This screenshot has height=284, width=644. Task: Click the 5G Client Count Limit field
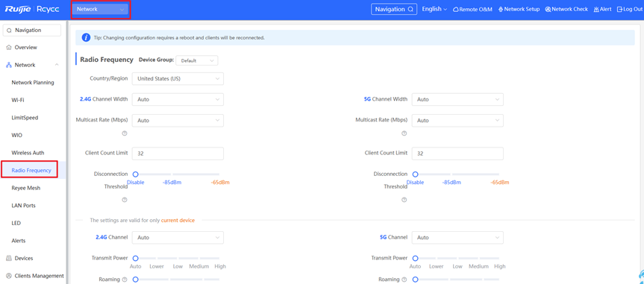tap(457, 154)
